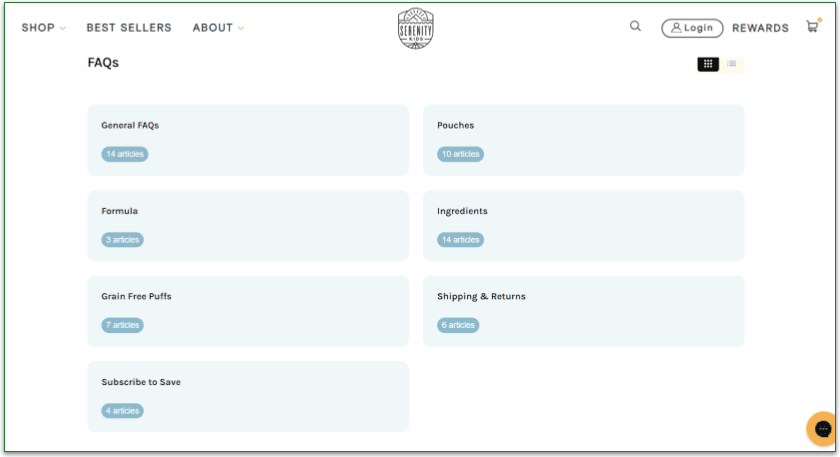The image size is (840, 457).
Task: Open the General FAQs category
Action: pos(248,139)
